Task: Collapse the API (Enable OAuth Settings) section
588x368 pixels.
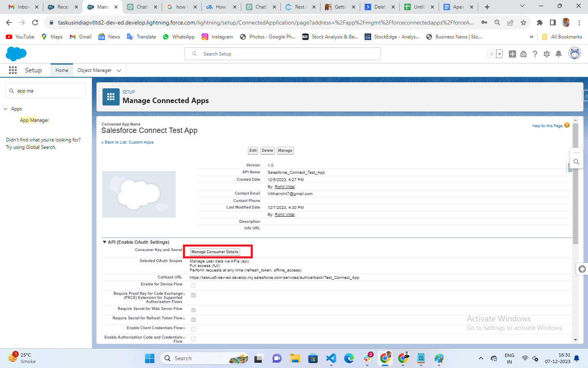Action: click(105, 242)
